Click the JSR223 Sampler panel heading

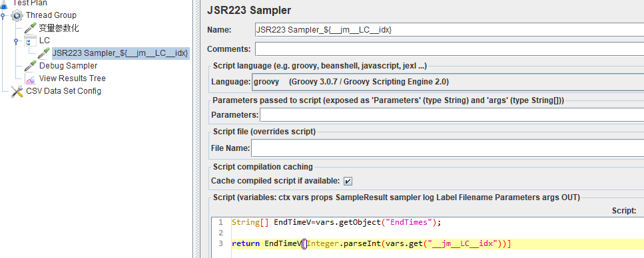click(x=249, y=10)
